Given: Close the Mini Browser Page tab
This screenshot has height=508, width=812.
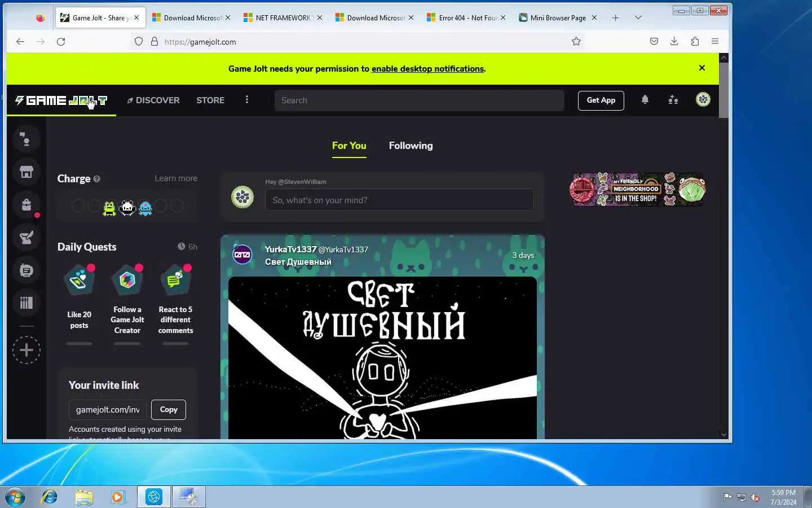Looking at the screenshot, I should (x=594, y=17).
